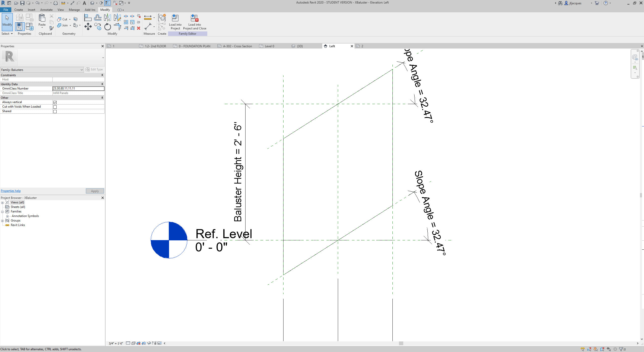644x352 pixels.
Task: Click the Edit Type button
Action: point(94,69)
